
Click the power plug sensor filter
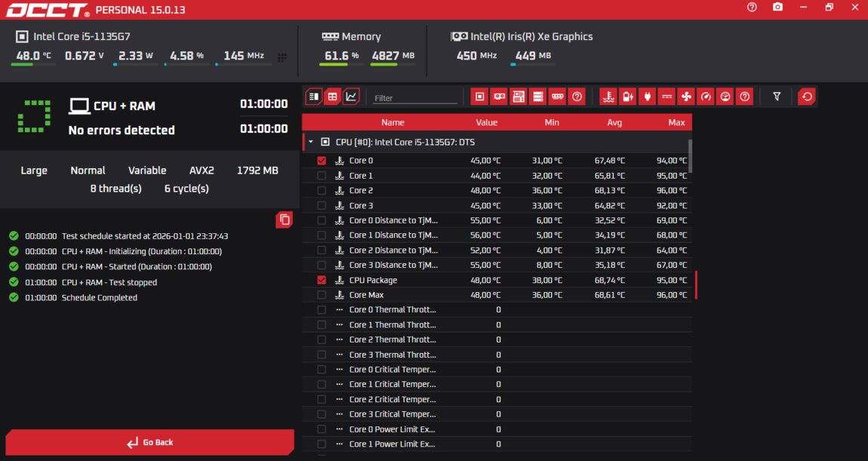point(647,97)
